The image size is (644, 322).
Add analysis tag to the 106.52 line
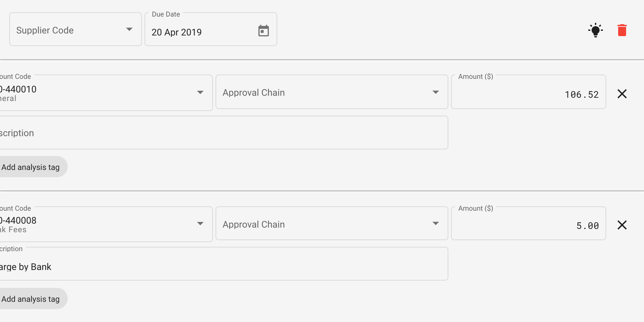(x=31, y=167)
